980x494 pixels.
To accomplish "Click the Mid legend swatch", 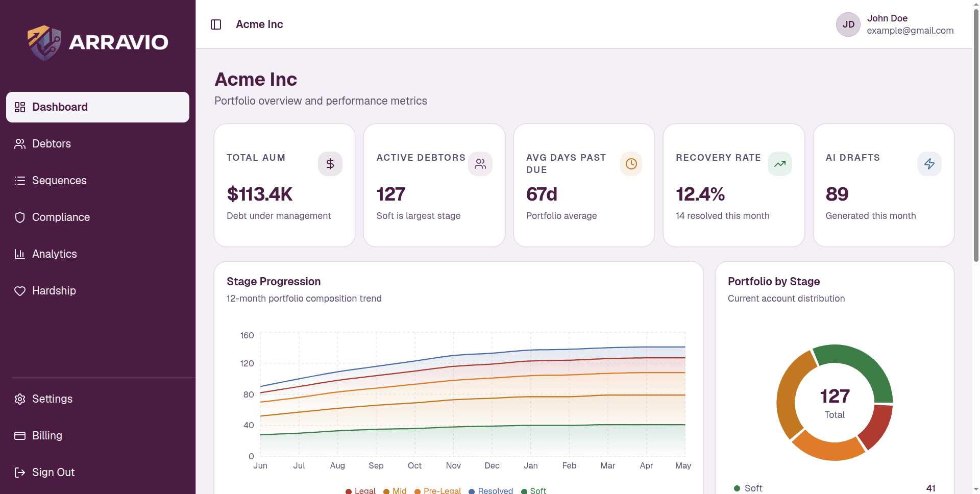I will coord(386,491).
